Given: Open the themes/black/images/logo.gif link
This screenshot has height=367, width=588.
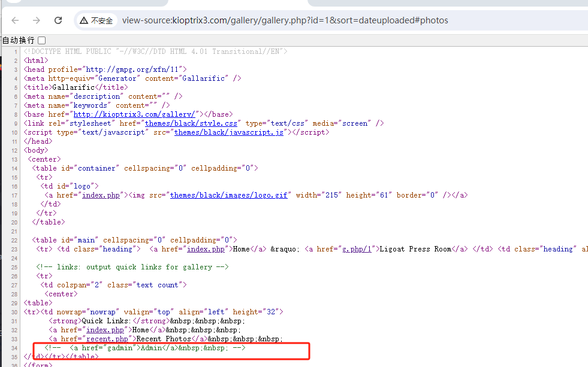Looking at the screenshot, I should pos(229,195).
